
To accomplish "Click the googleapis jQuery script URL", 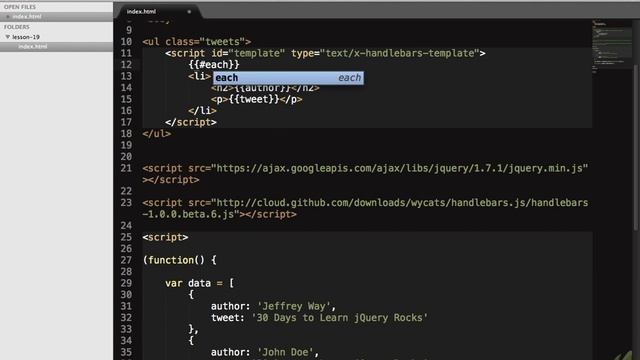I will [399, 168].
